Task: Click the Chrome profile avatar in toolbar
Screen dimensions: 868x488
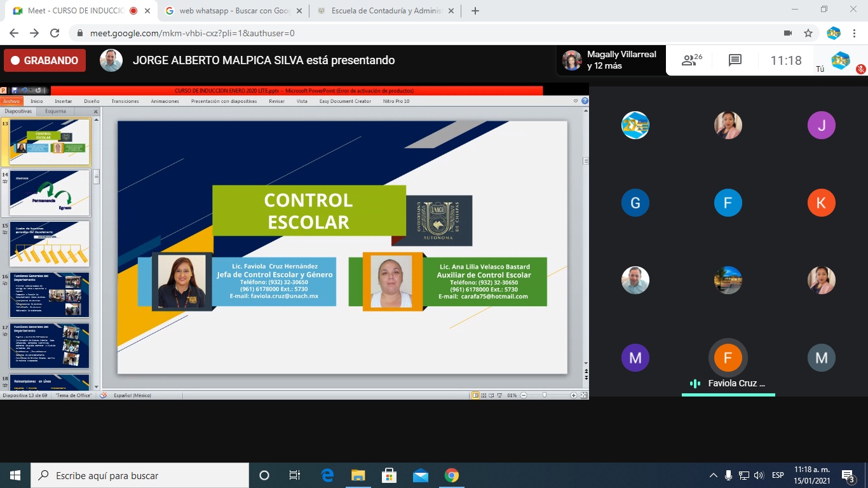Action: click(834, 33)
